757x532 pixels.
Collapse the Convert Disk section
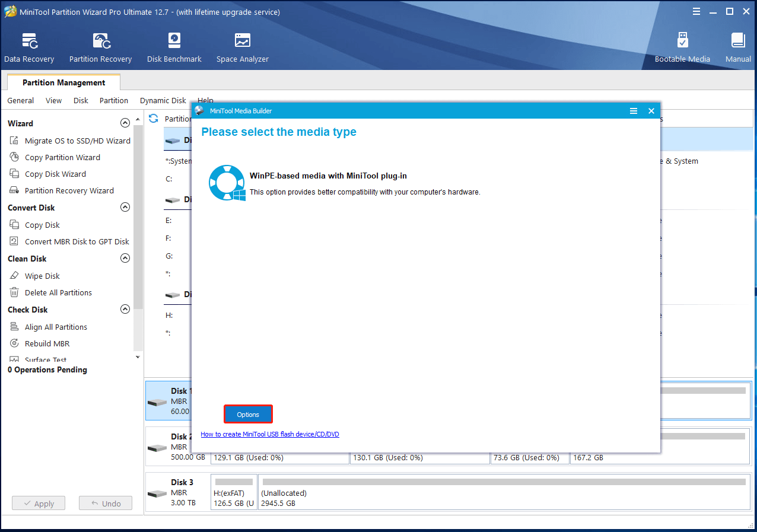125,207
